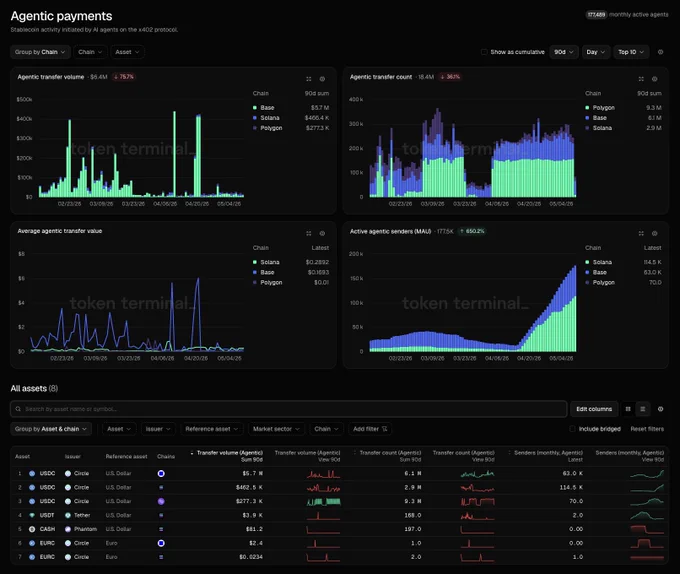Click the Reference asset column header
Viewport: 680px width, 574px height.
126,457
